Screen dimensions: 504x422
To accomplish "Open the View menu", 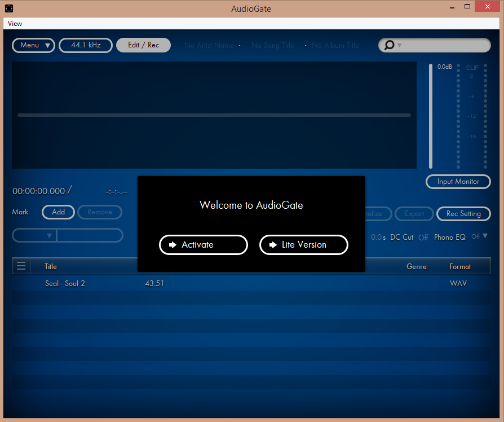I will [15, 24].
